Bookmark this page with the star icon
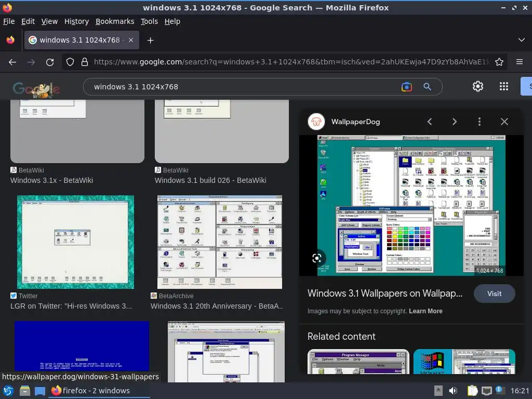 [x=499, y=62]
